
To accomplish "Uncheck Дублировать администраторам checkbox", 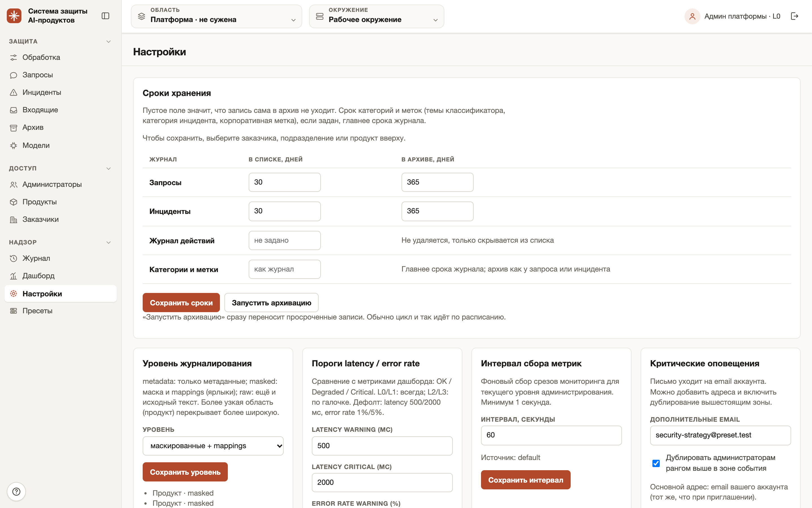I will [x=656, y=463].
